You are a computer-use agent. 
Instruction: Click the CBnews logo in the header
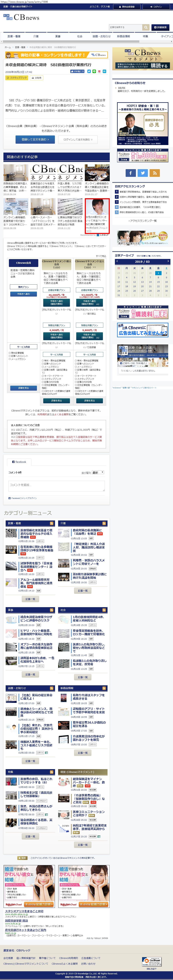(21, 17)
